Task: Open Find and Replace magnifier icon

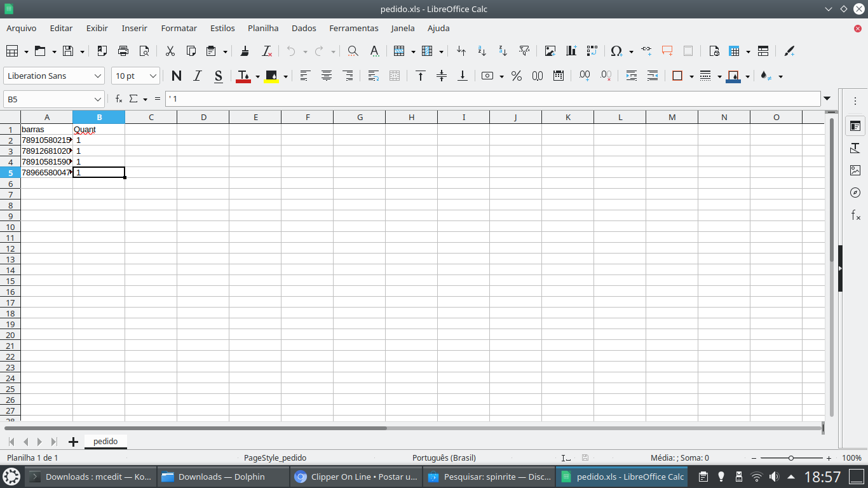Action: point(353,51)
